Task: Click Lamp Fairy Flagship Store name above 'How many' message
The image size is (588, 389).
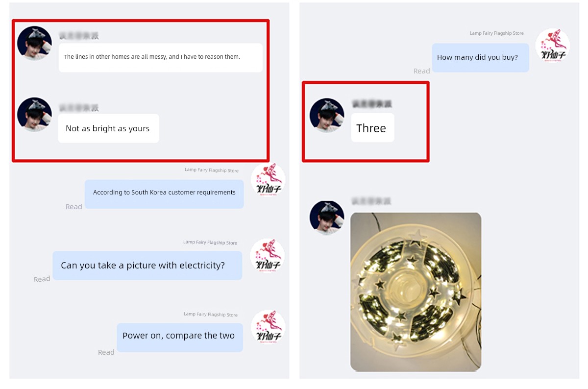Action: 497,33
